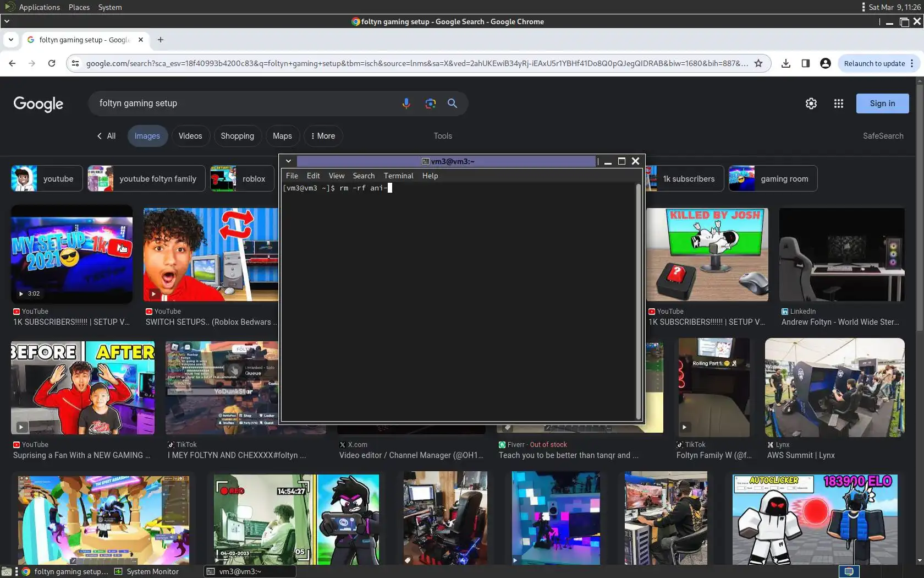The height and width of the screenshot is (578, 924).
Task: Click the Chrome address bar URL
Action: pos(417,63)
